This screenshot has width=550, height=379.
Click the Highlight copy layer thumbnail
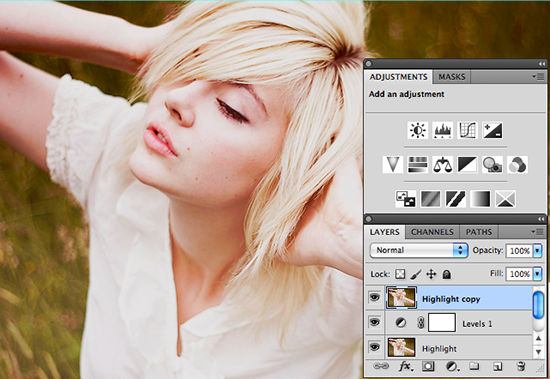pyautogui.click(x=402, y=298)
